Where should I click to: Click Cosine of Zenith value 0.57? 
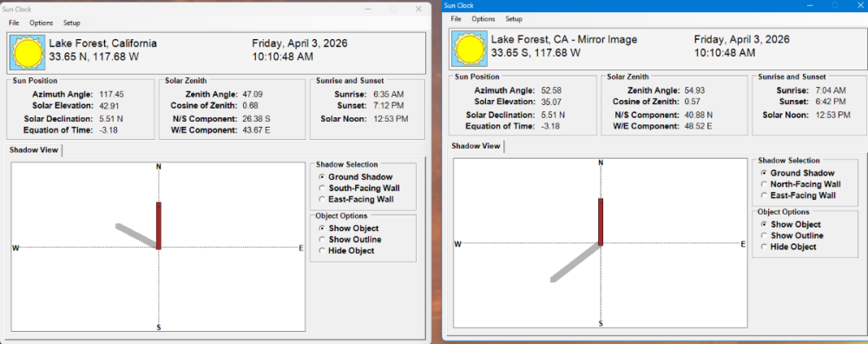click(692, 102)
